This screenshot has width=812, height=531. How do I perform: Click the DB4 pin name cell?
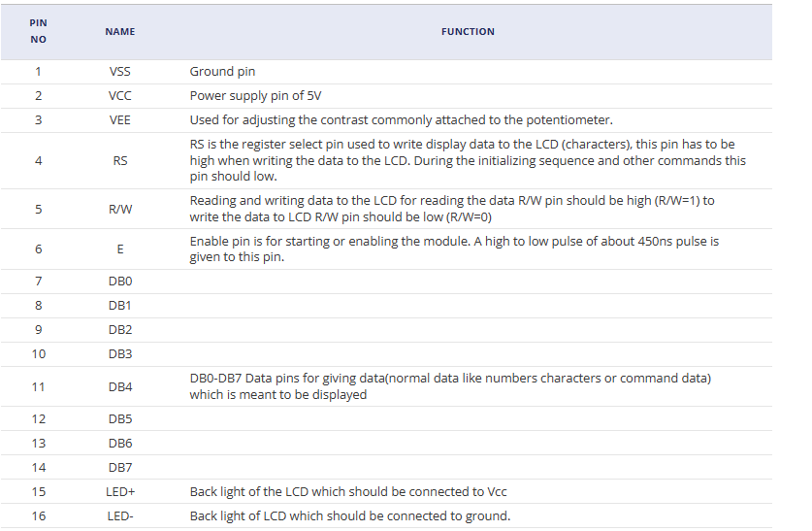pos(120,386)
